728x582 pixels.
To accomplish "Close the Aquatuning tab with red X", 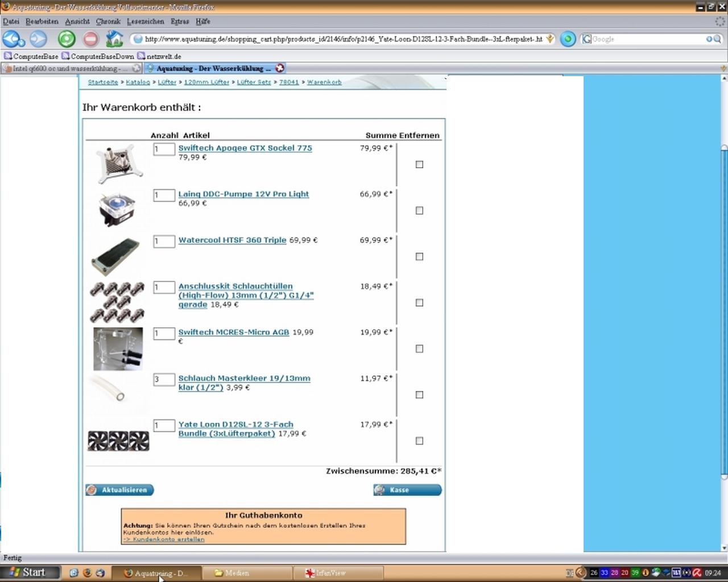I will point(280,68).
